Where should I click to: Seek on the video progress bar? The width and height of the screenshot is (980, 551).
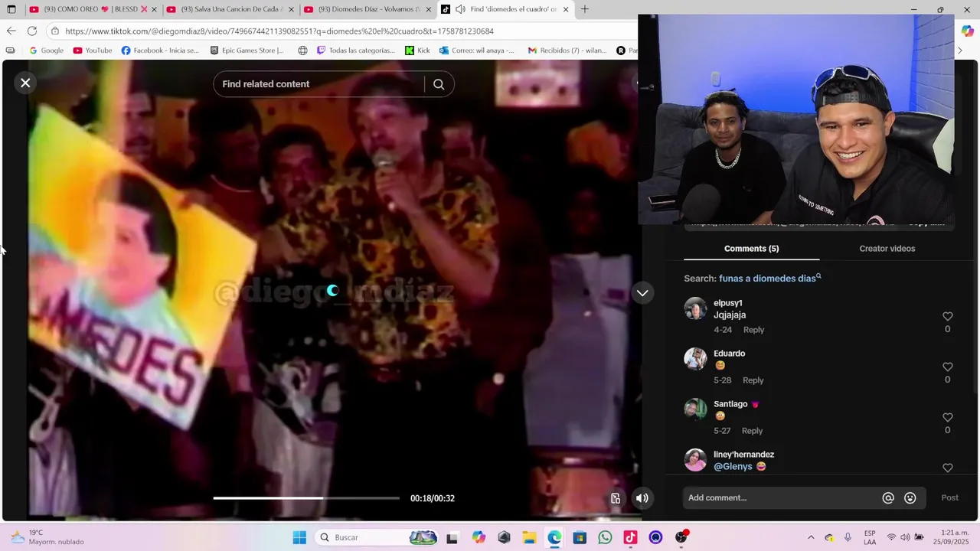[x=306, y=498]
